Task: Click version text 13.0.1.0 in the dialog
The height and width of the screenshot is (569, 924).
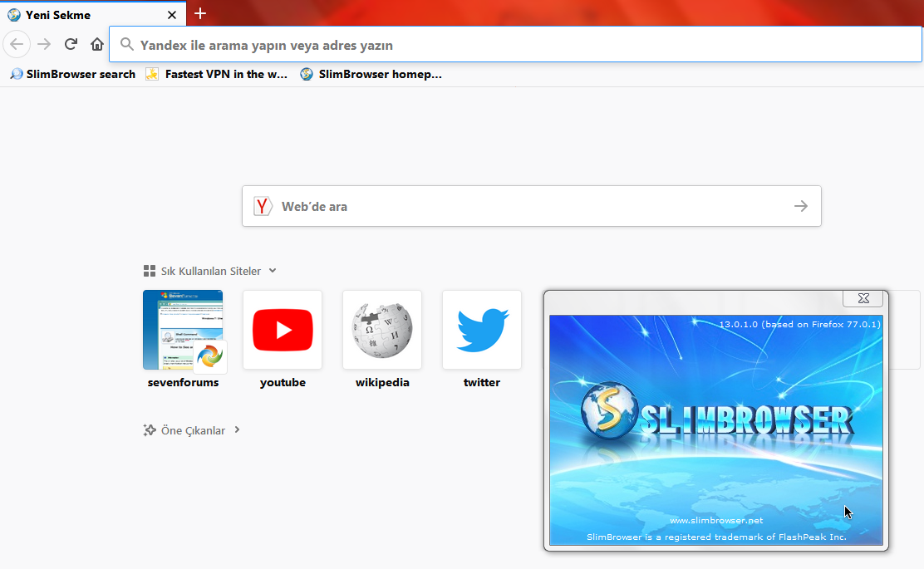Action: click(799, 325)
